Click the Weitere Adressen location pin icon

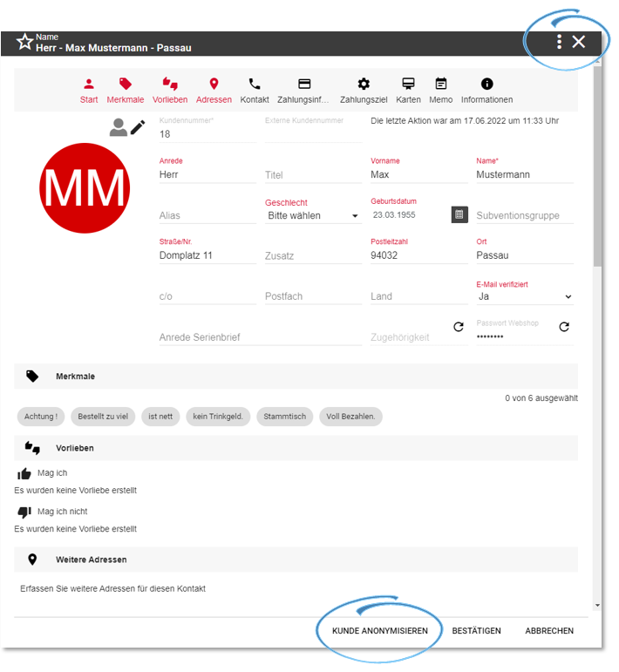point(32,560)
